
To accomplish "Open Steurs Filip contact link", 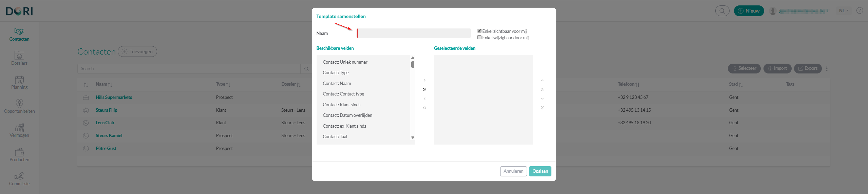I will click(x=106, y=110).
